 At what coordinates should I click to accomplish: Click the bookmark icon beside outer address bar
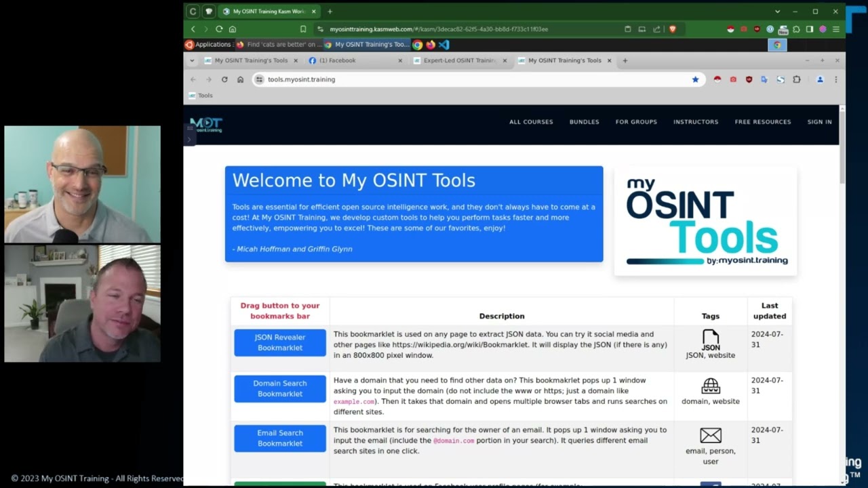(303, 29)
